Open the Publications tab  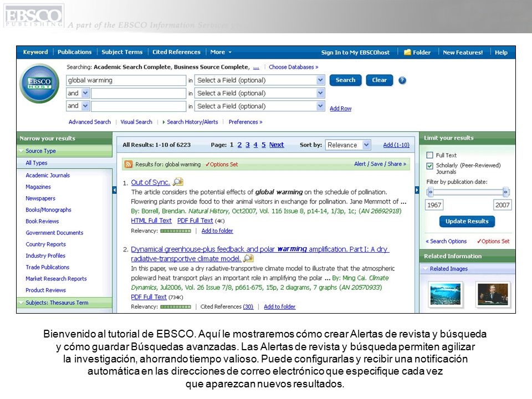(75, 52)
